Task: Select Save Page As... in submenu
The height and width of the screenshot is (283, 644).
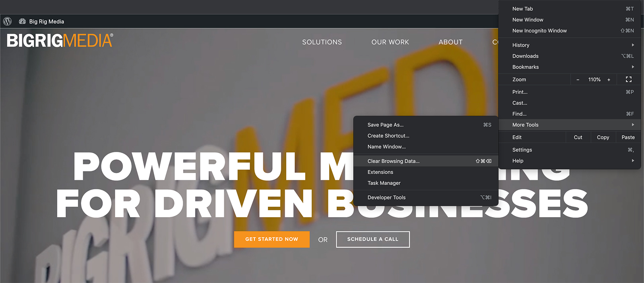Action: (x=426, y=125)
